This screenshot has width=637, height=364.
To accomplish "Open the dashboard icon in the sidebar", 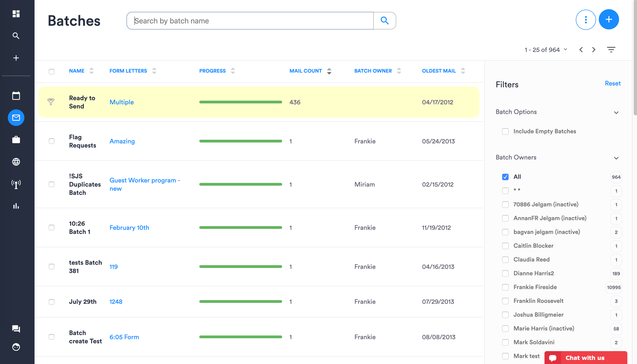I will pyautogui.click(x=16, y=14).
